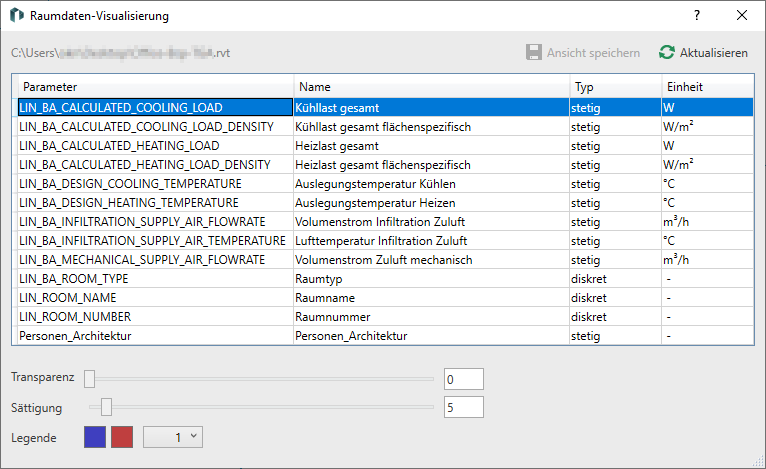Click the Transparenz slider handle

point(89,379)
